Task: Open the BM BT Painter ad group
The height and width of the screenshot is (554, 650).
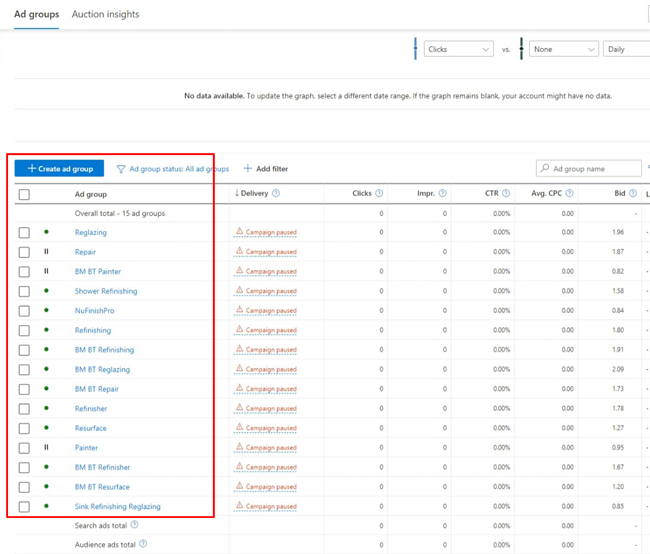Action: [98, 272]
